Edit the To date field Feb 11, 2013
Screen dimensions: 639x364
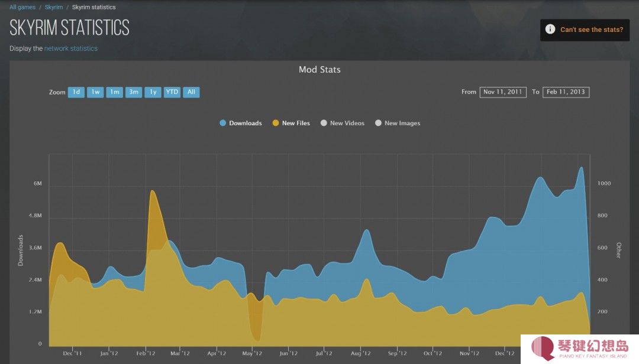coord(566,92)
